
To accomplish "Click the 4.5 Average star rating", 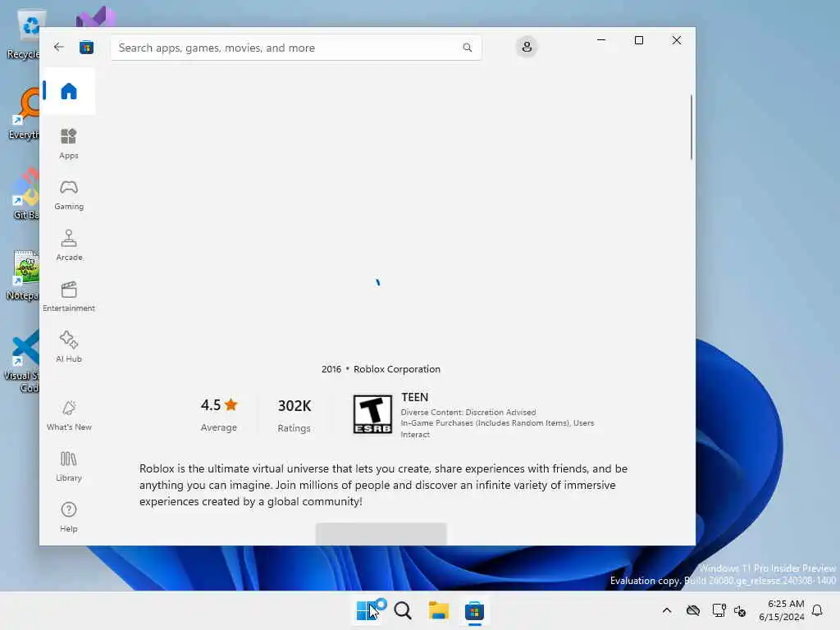I will click(x=218, y=414).
